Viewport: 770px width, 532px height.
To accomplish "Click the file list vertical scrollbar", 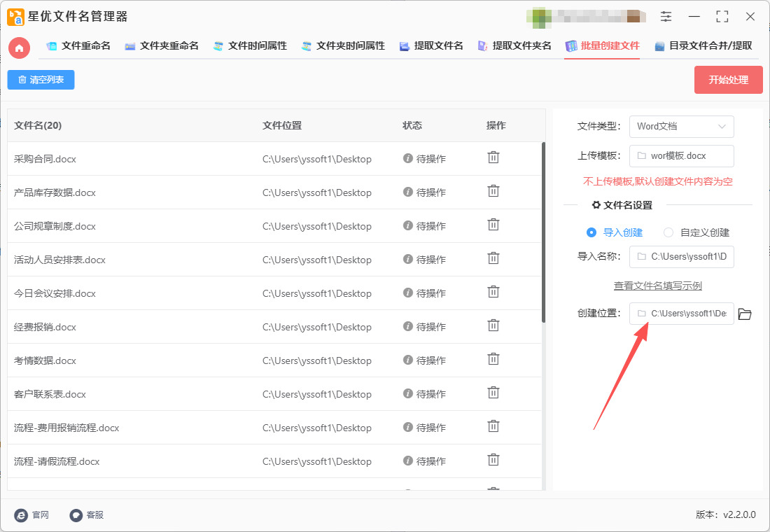I will (x=543, y=231).
